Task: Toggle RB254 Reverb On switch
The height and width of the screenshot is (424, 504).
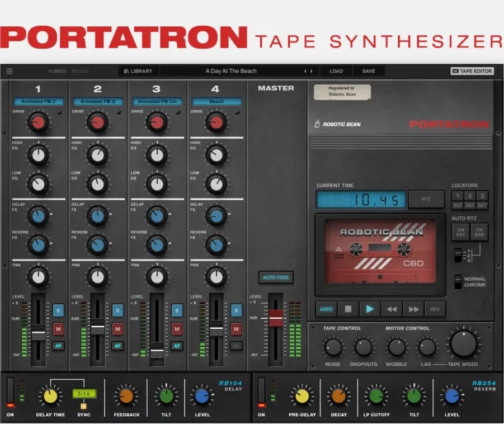Action: pos(262,393)
